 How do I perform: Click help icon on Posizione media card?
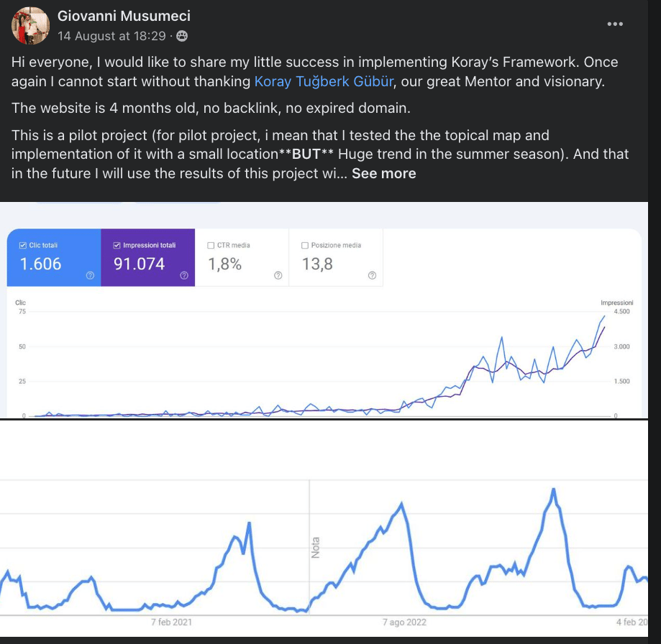372,275
